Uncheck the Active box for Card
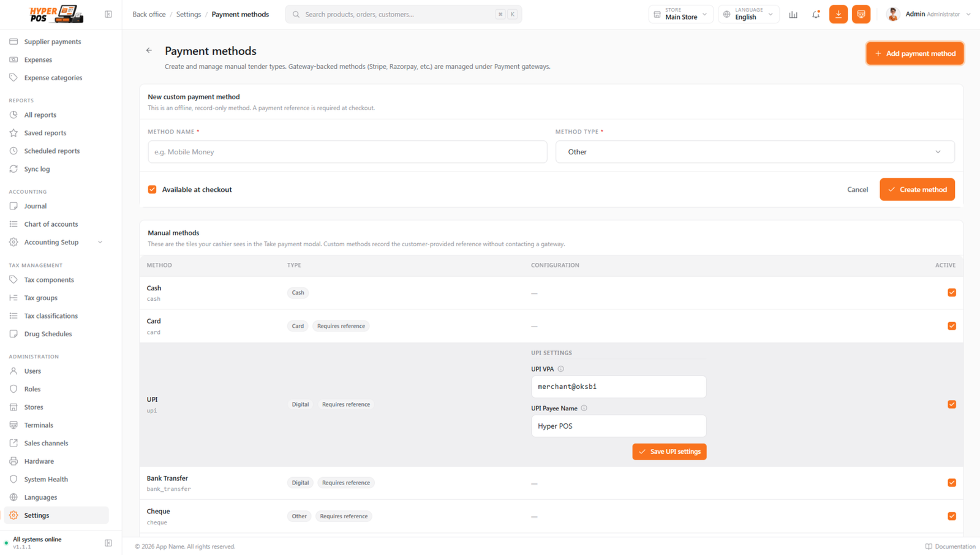 952,326
